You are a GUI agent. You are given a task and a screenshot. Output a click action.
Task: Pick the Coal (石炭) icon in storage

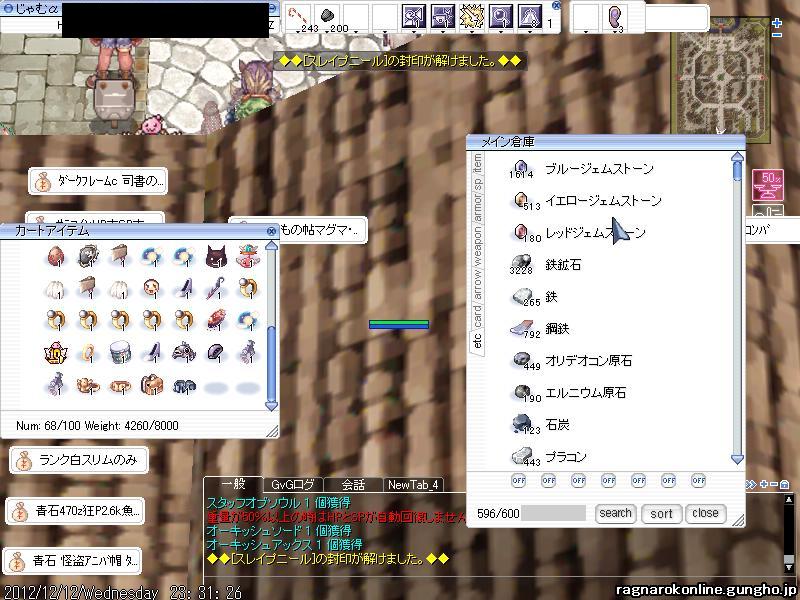click(x=522, y=423)
